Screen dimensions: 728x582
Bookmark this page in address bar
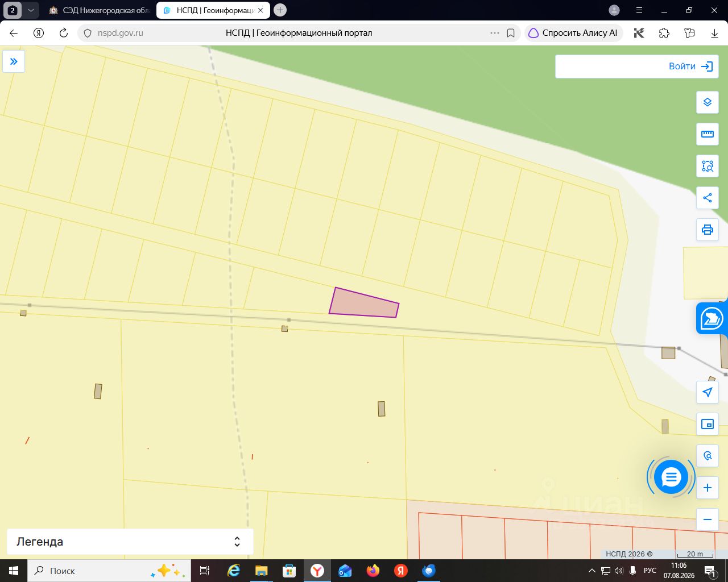(511, 33)
